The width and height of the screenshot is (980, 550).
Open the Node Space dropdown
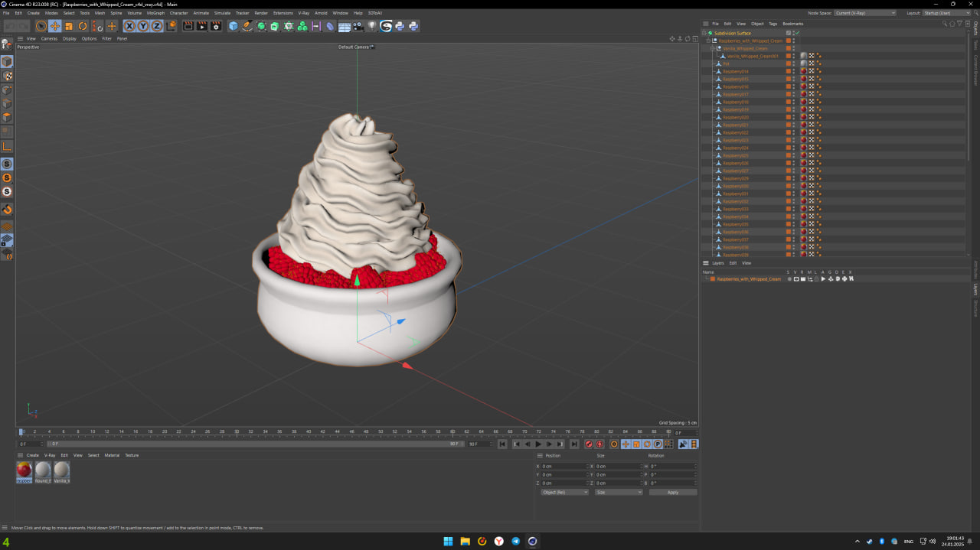(864, 13)
